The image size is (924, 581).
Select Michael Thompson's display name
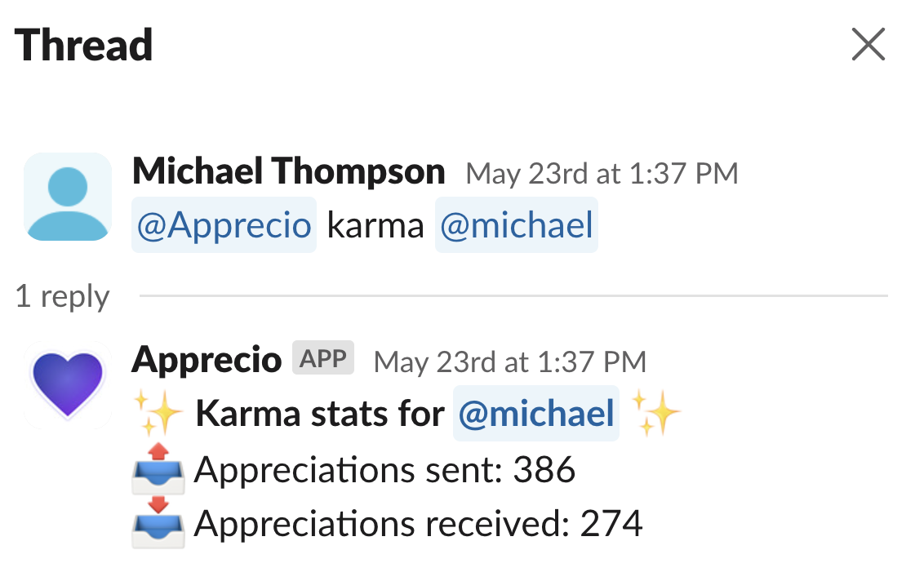pos(290,172)
